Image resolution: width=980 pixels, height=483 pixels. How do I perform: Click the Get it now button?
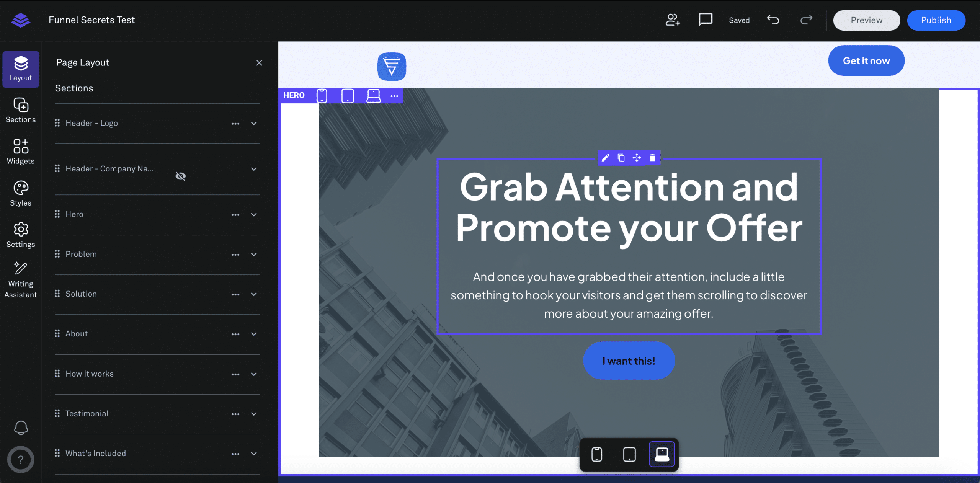[866, 60]
